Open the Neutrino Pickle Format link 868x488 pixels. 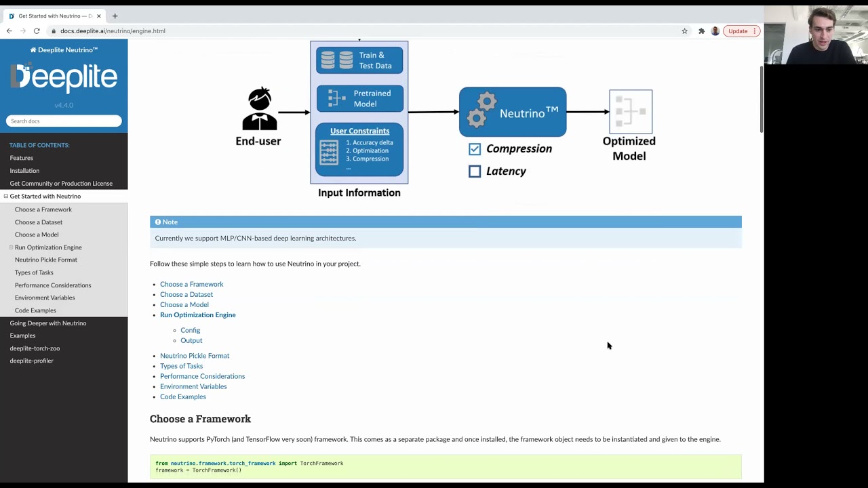tap(195, 356)
